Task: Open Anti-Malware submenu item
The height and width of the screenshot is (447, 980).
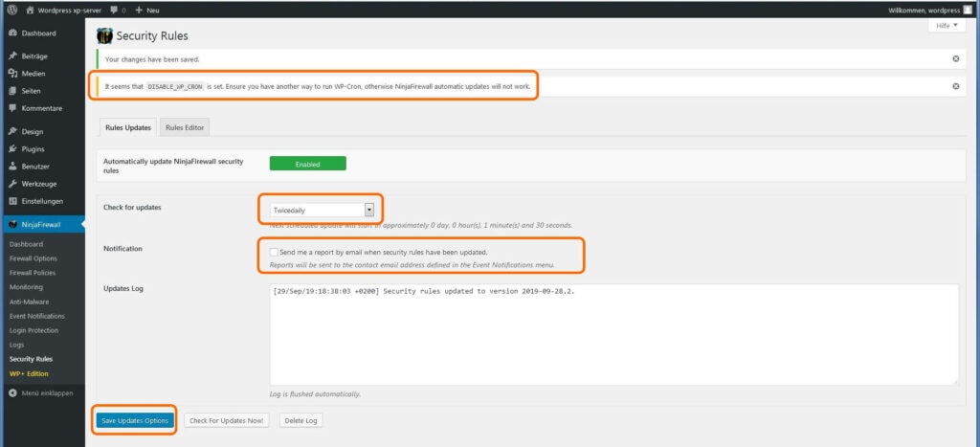Action: (x=30, y=302)
